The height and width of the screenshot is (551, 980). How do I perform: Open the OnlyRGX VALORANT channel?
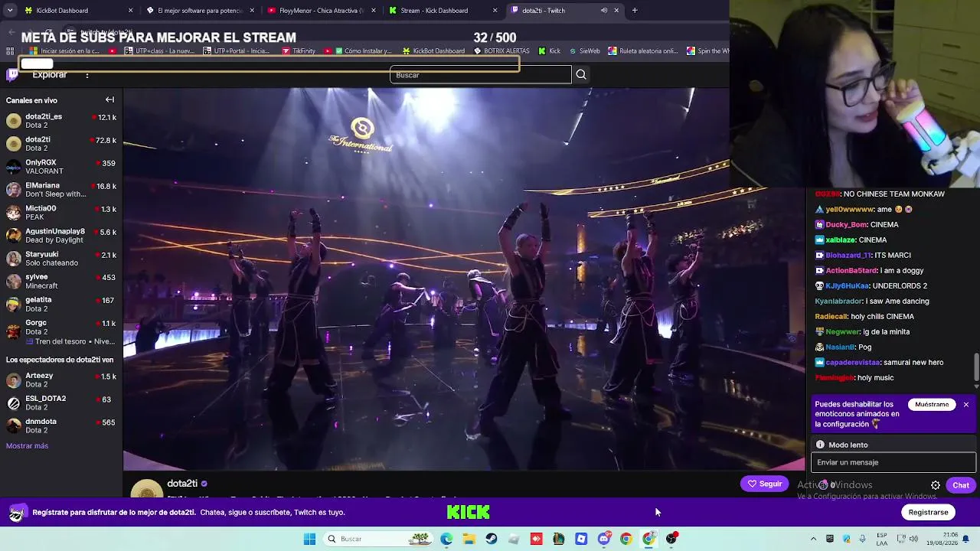tap(61, 167)
